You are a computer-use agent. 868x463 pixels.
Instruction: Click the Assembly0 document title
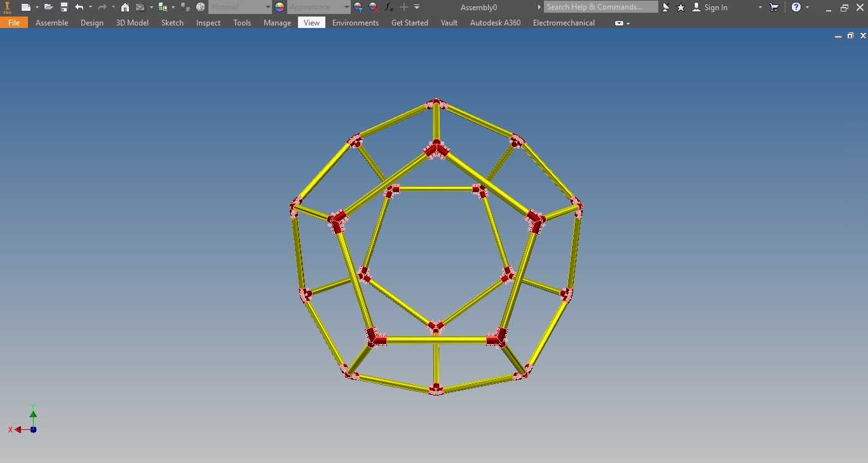click(x=478, y=7)
